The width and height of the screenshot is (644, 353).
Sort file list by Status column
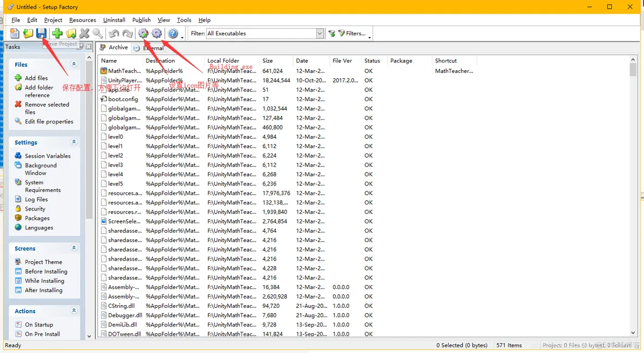tap(375, 60)
